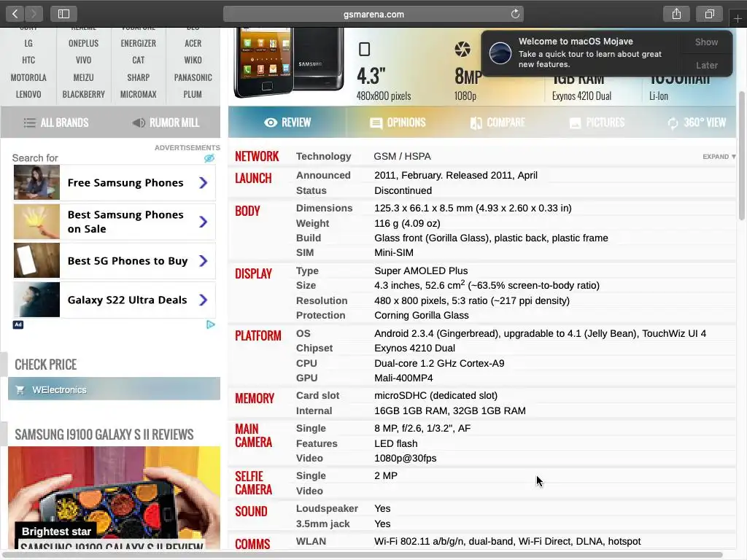Image resolution: width=747 pixels, height=560 pixels.
Task: Click the Card slot spec label
Action: (x=318, y=396)
